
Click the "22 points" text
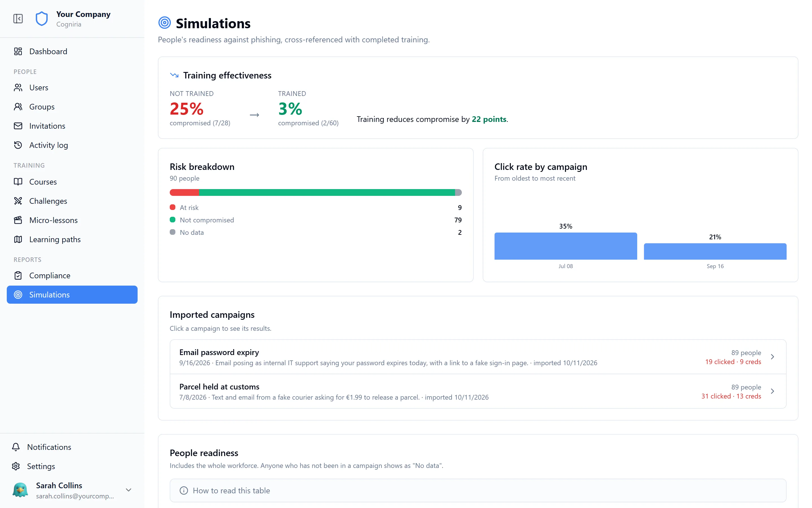(x=489, y=119)
